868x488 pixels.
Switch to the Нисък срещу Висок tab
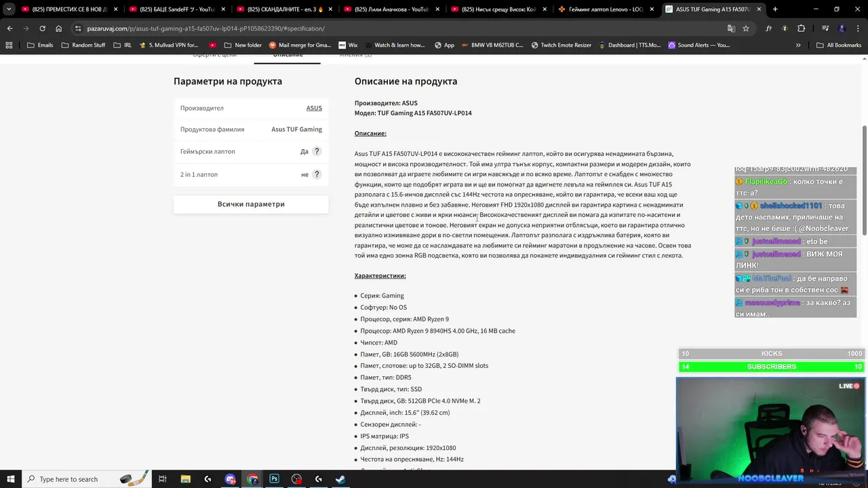498,9
